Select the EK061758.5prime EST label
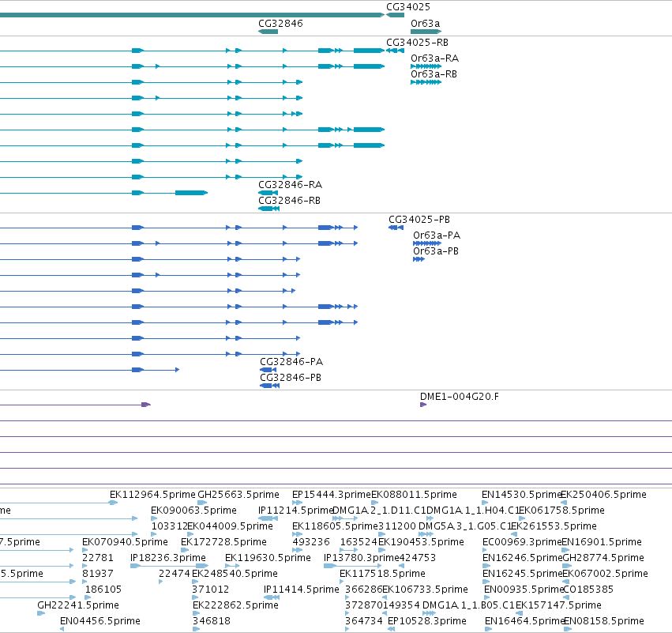672x633 pixels. click(x=562, y=511)
